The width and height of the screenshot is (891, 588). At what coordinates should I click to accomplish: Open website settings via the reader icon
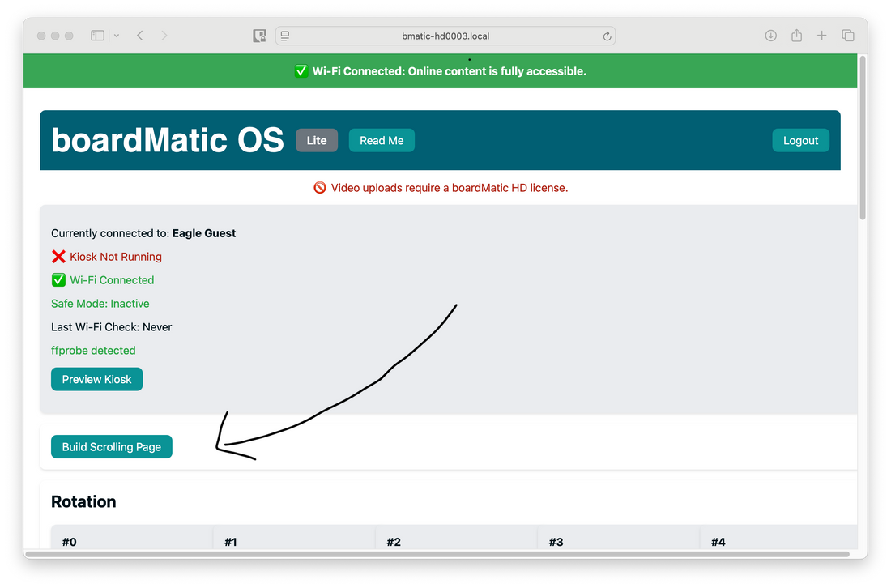(284, 36)
